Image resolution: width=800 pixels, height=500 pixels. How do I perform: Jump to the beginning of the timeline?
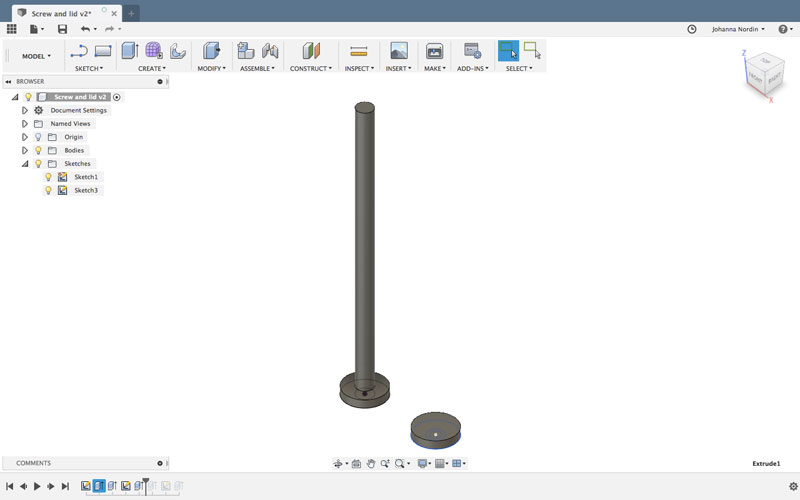pyautogui.click(x=10, y=486)
